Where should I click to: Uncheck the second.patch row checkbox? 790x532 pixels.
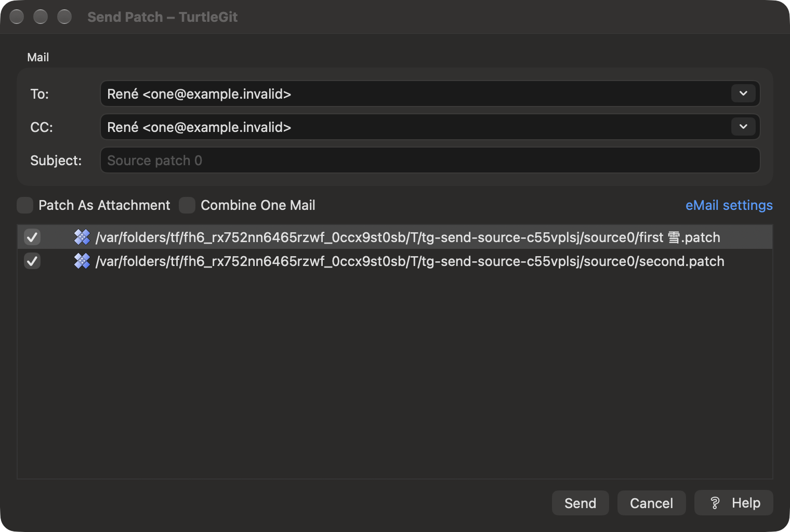32,261
